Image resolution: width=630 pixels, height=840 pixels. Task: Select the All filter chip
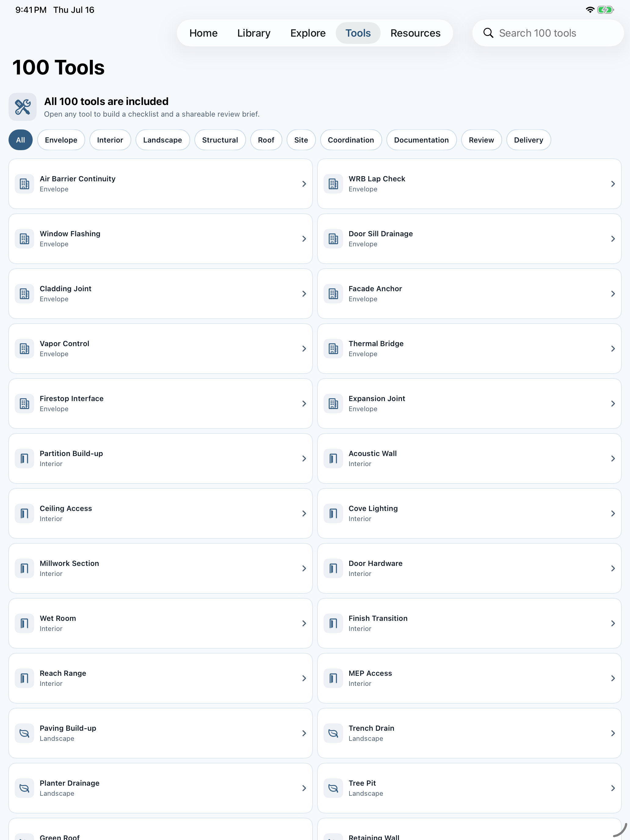20,140
